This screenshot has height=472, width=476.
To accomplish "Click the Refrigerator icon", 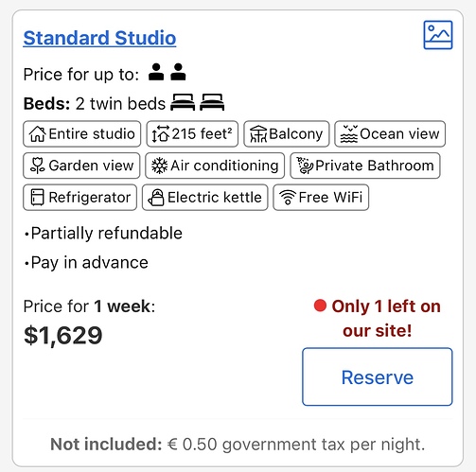I will pos(37,198).
